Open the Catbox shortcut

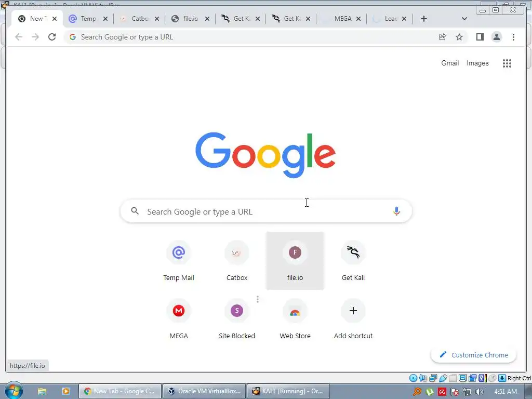tap(237, 261)
